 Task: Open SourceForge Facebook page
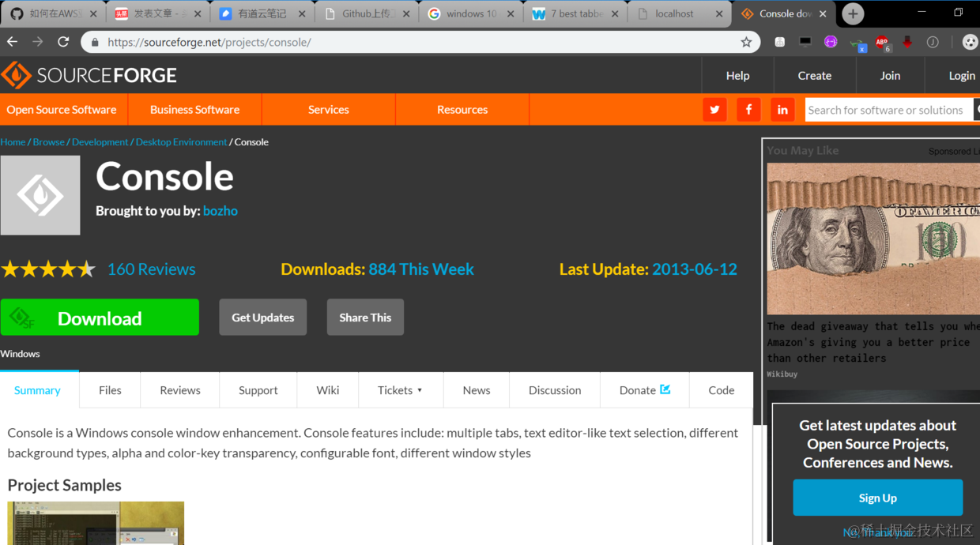click(748, 110)
